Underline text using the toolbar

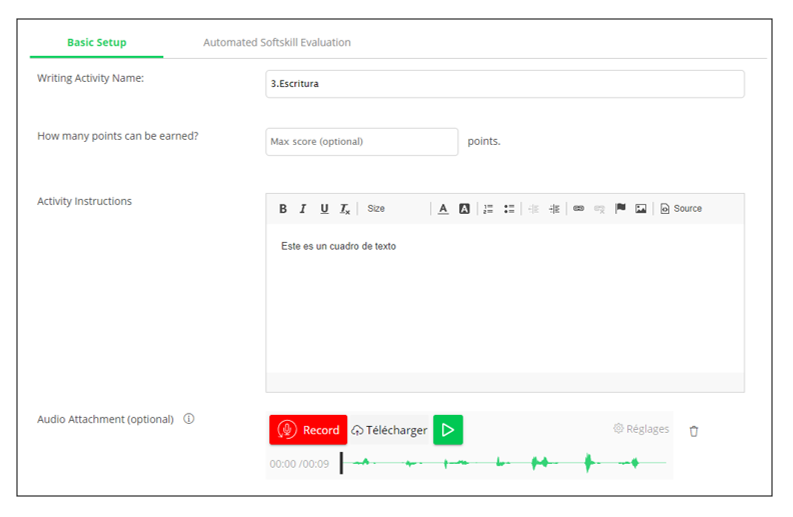[x=324, y=209]
